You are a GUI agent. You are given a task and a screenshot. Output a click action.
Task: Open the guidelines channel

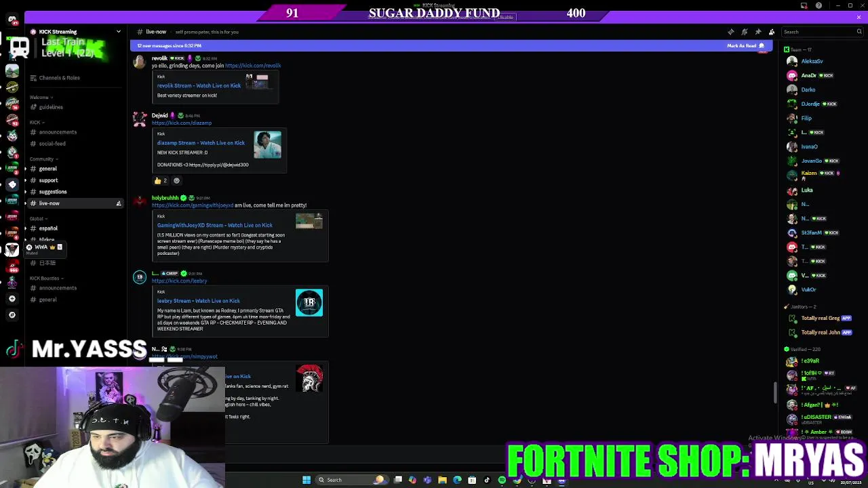[x=51, y=107]
